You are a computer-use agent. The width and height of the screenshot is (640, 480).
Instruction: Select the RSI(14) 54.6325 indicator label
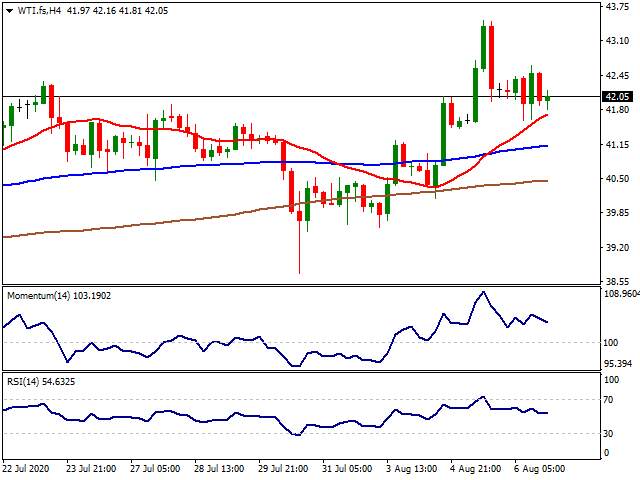41,382
